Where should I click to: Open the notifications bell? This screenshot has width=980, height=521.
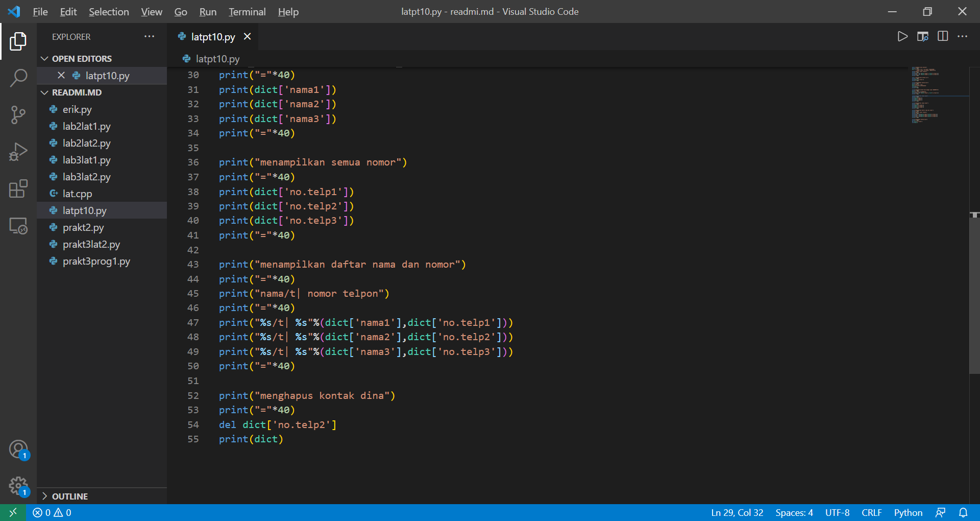[964, 512]
